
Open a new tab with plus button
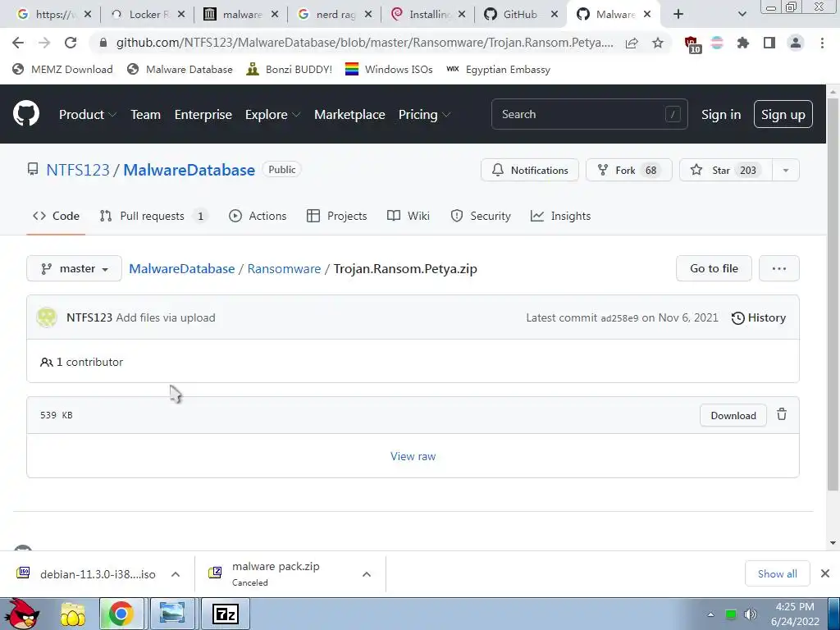tap(678, 15)
